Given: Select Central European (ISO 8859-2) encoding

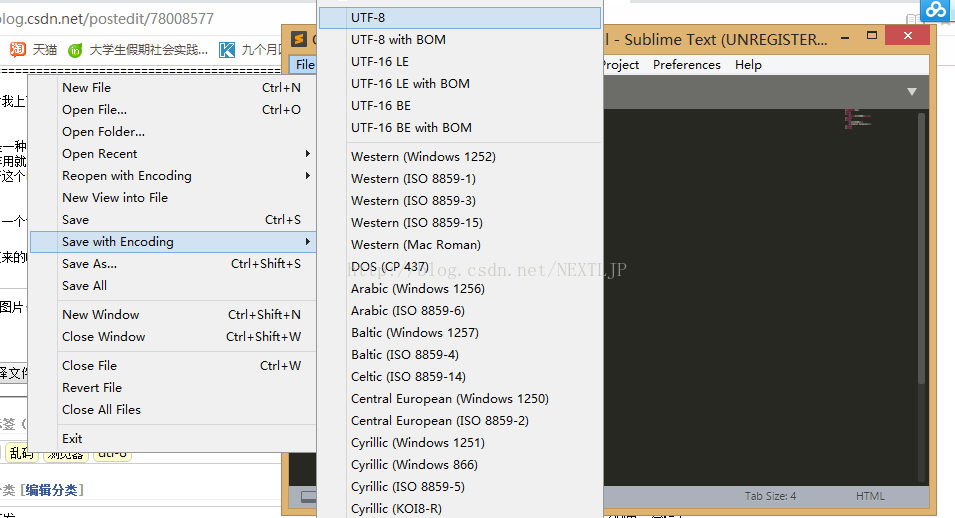Looking at the screenshot, I should click(x=460, y=420).
